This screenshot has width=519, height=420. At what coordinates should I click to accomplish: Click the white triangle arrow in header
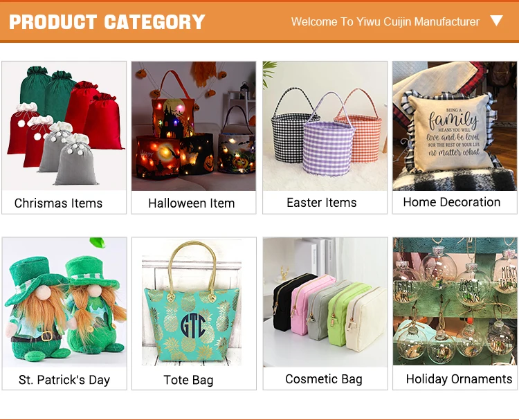click(x=496, y=21)
